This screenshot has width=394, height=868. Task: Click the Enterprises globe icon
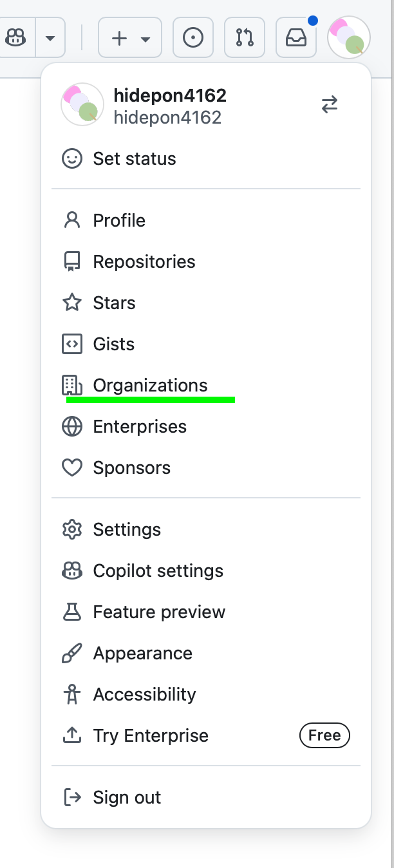[72, 427]
